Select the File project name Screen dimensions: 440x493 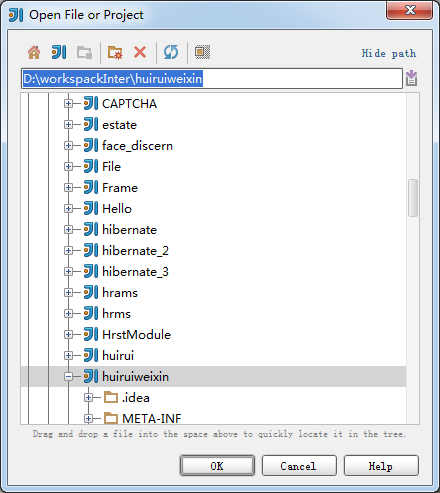111,167
